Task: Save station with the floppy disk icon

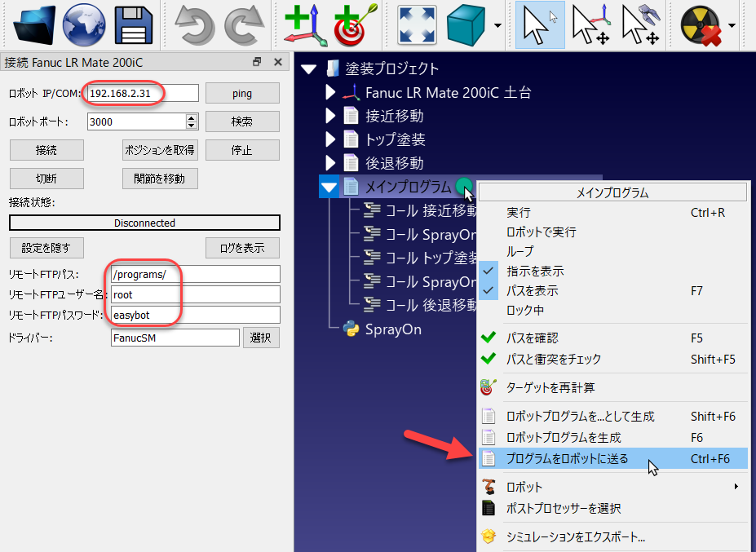Action: pos(134,25)
